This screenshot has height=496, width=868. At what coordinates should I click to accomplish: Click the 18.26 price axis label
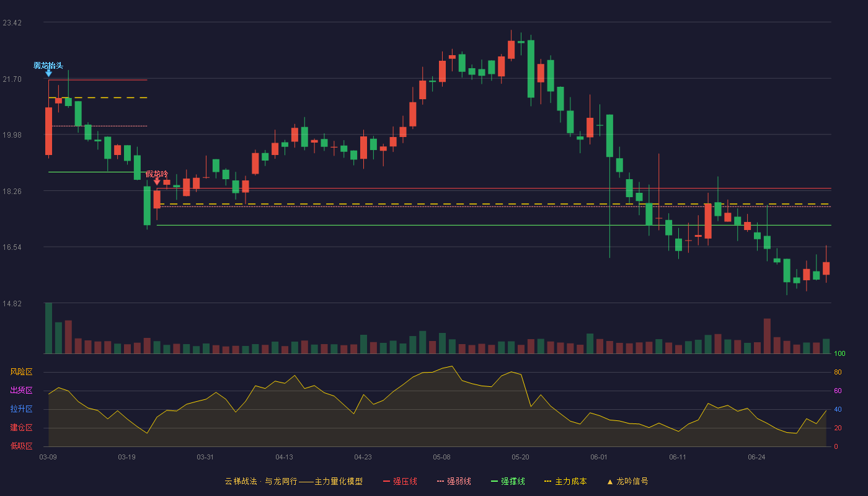pyautogui.click(x=12, y=192)
